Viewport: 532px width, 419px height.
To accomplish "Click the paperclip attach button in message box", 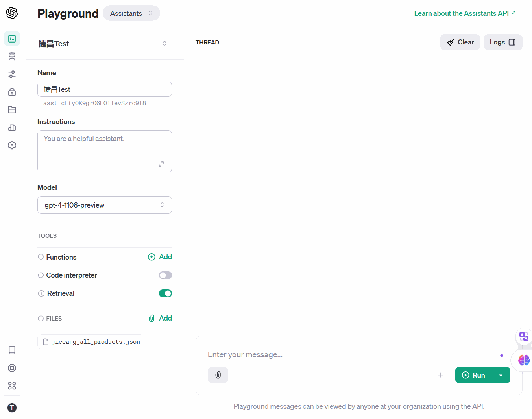I will pos(218,375).
